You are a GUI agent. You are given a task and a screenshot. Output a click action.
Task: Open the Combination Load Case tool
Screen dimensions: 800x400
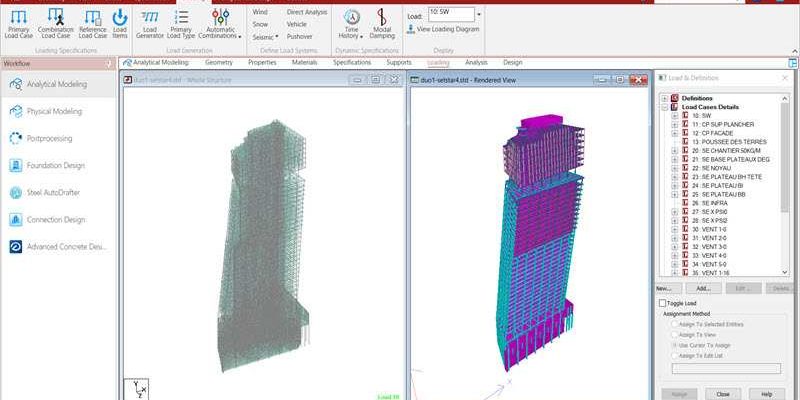click(x=56, y=22)
